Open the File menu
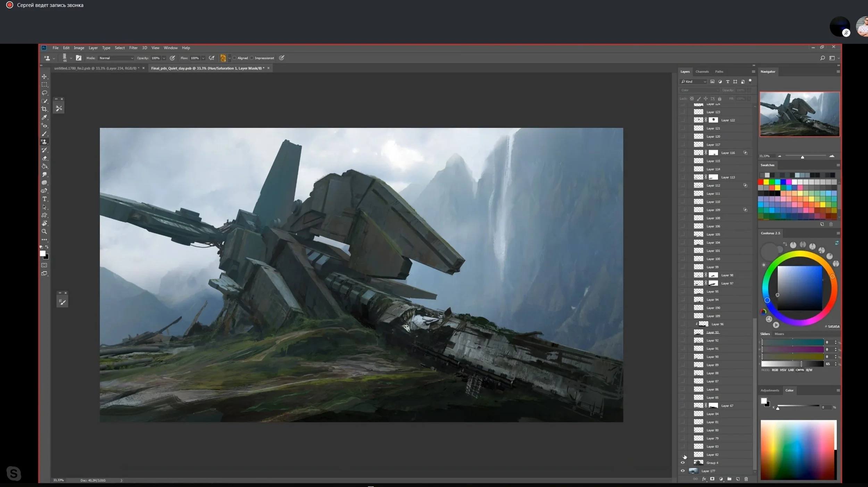 (x=56, y=48)
